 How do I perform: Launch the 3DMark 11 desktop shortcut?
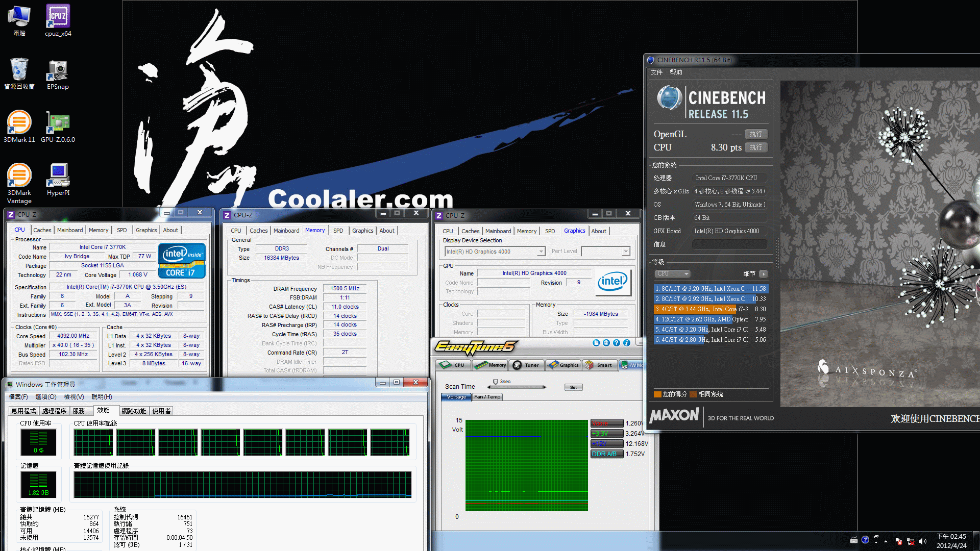[x=19, y=127]
